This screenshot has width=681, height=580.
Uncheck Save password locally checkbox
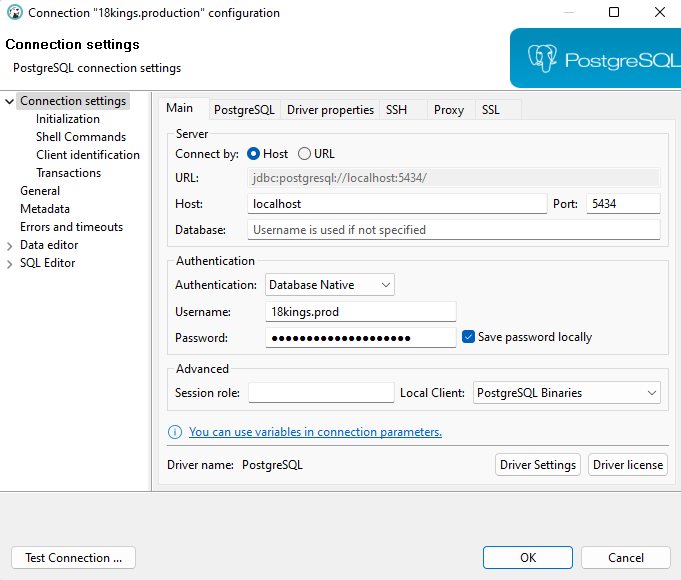pos(468,337)
